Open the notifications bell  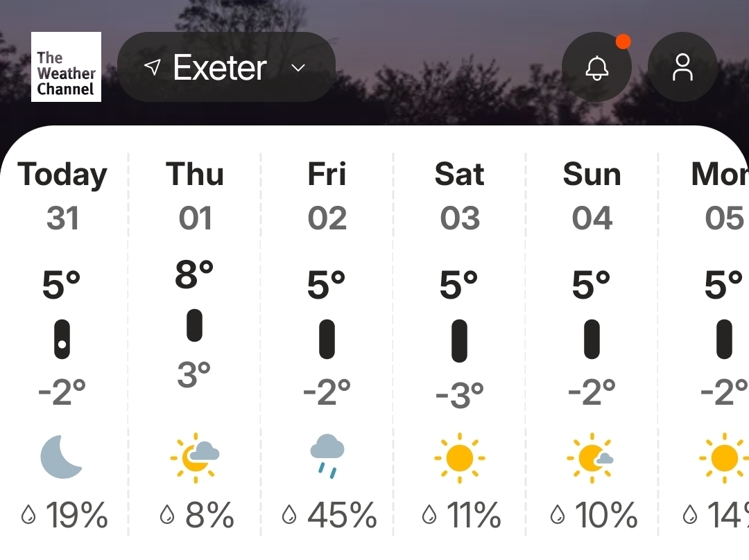(596, 67)
